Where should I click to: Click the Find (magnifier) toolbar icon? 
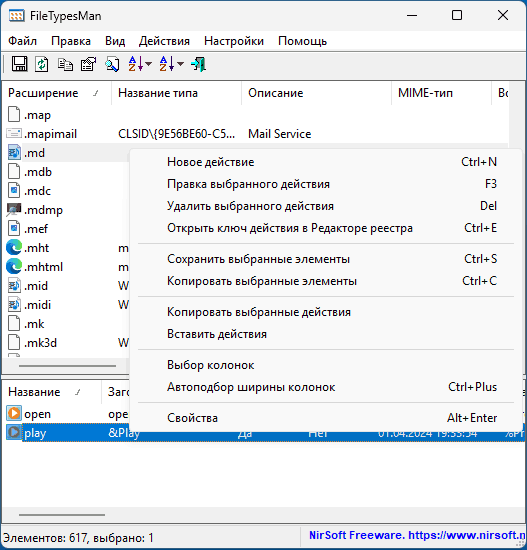point(112,64)
